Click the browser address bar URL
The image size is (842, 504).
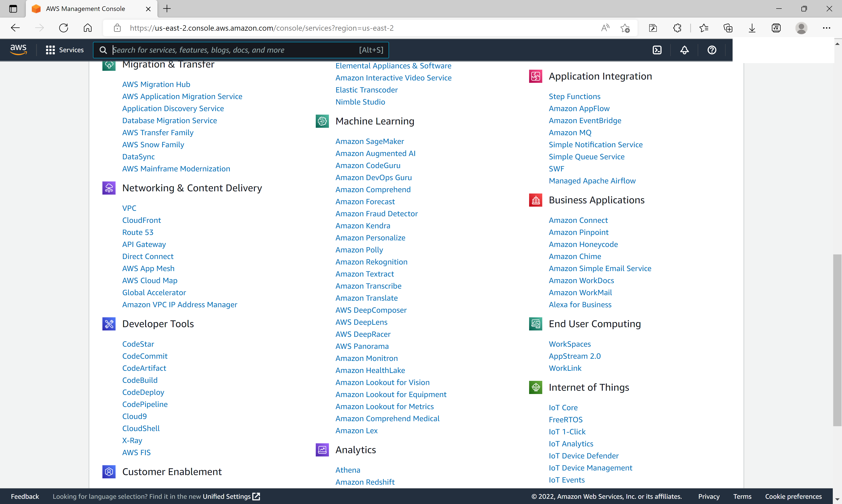click(x=262, y=28)
